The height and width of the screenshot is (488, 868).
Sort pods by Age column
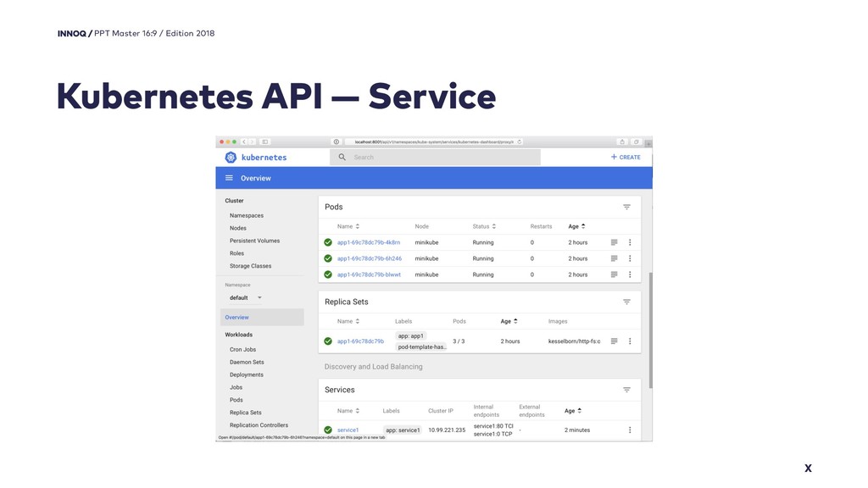(x=576, y=226)
